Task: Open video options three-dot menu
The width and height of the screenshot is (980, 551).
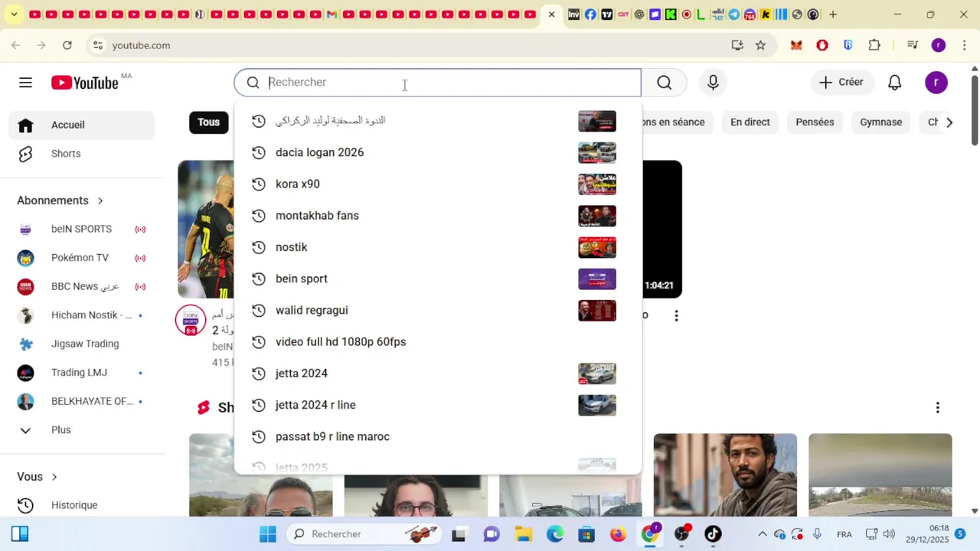Action: pos(676,315)
